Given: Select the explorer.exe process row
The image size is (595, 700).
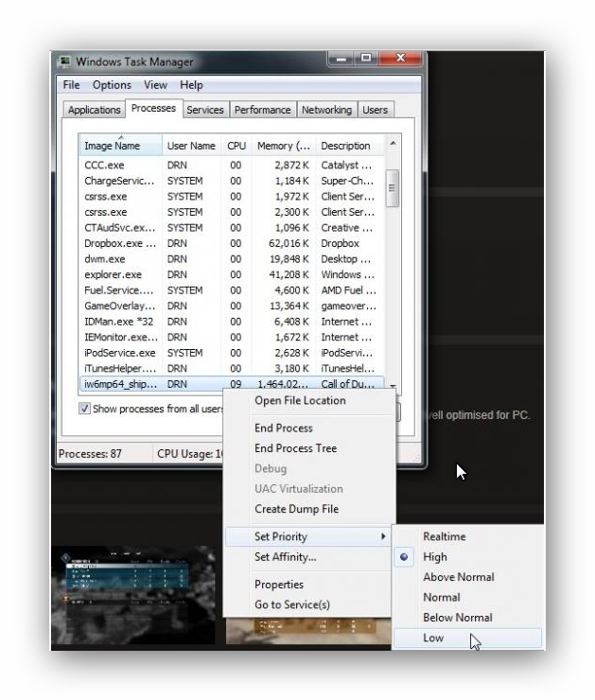Looking at the screenshot, I should click(x=231, y=274).
